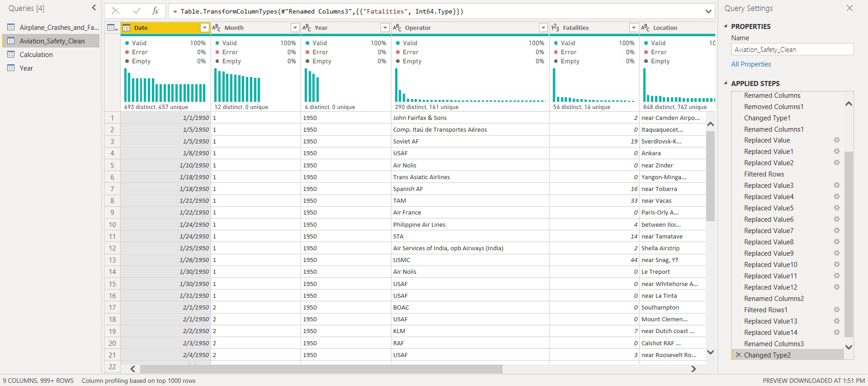Open settings gear for Replaced Value3 step
Image resolution: width=868 pixels, height=386 pixels.
point(837,186)
